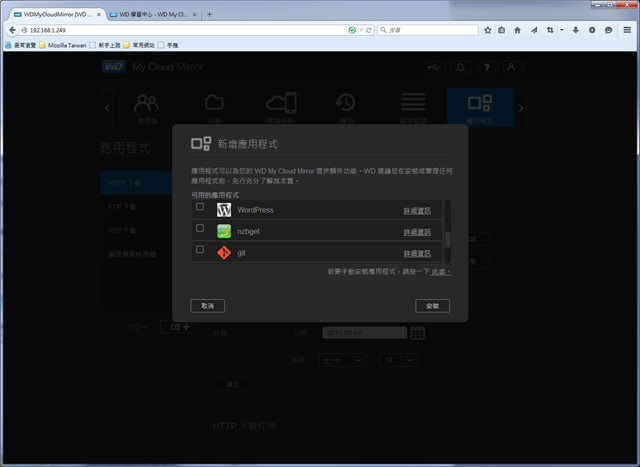This screenshot has width=640, height=467.
Task: Select the Apps nav tab
Action: (480, 108)
